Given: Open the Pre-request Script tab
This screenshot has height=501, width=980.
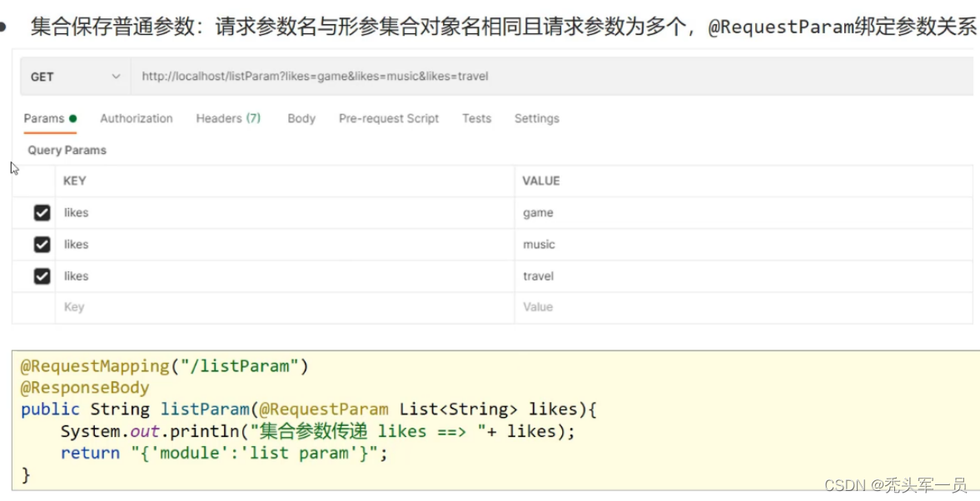Looking at the screenshot, I should pyautogui.click(x=389, y=118).
